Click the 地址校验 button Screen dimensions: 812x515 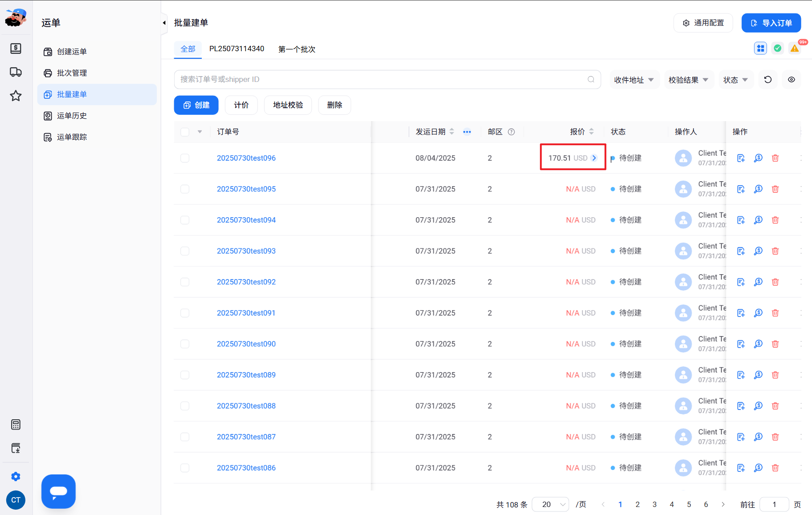[x=288, y=105]
